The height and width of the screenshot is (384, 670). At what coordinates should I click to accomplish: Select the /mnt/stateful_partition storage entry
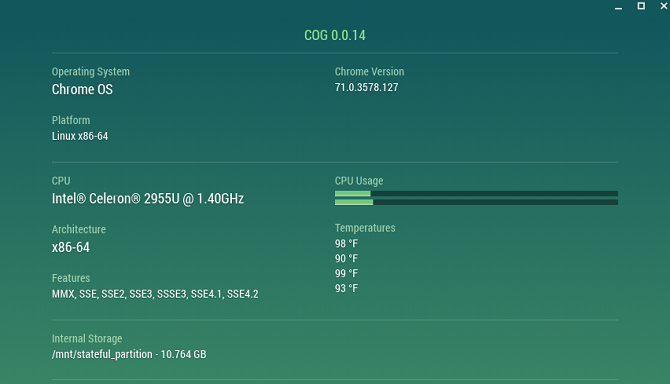coord(129,355)
